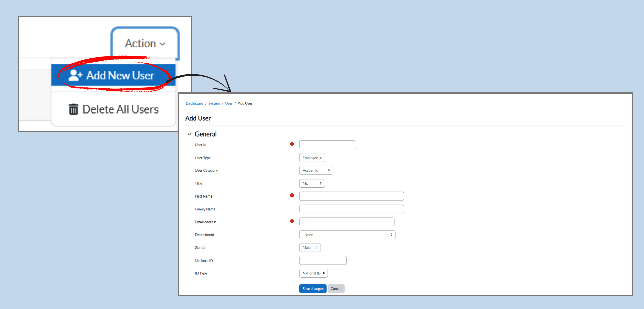Viewport: 644px width, 309px height.
Task: Click required warning icon beside First Name
Action: (x=292, y=195)
